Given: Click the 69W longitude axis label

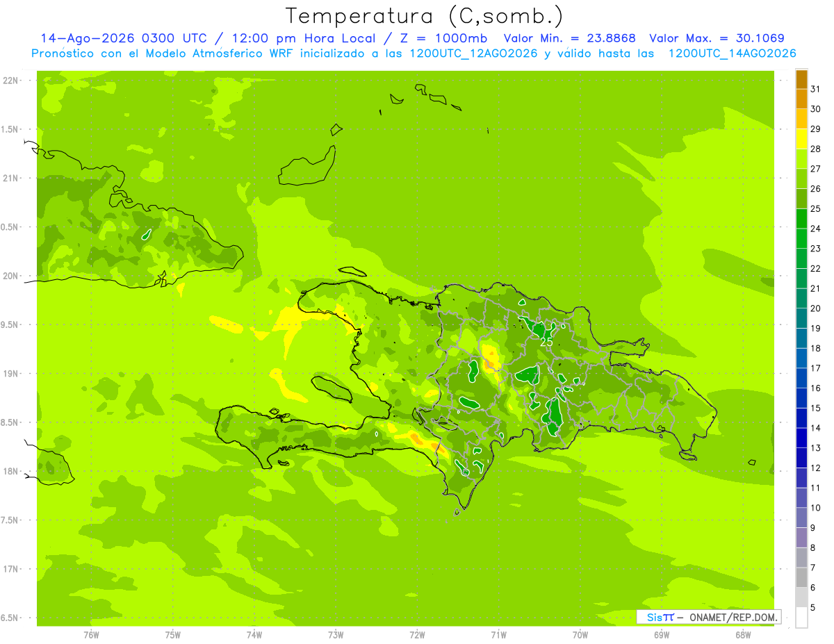Looking at the screenshot, I should coord(662,635).
